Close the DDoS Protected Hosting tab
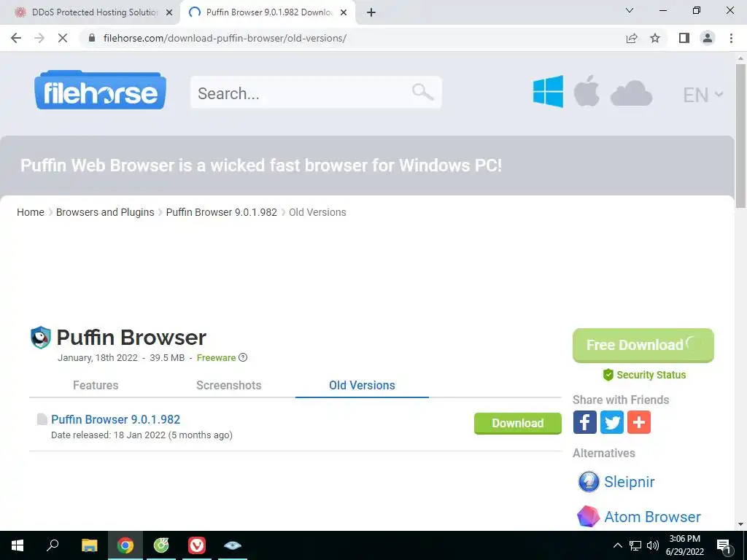The image size is (747, 560). click(169, 13)
